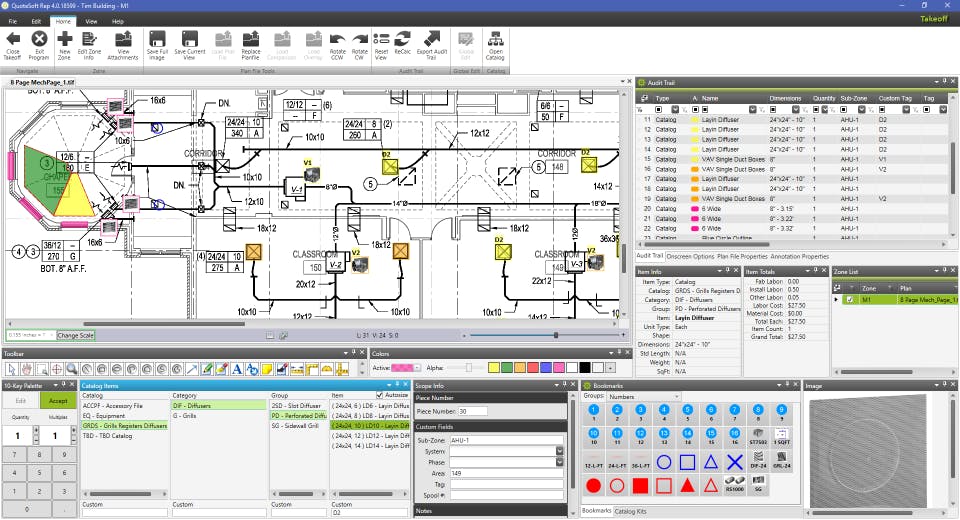The width and height of the screenshot is (960, 520).
Task: Toggle the M1 zone checkbox in Zone List
Action: pos(851,299)
